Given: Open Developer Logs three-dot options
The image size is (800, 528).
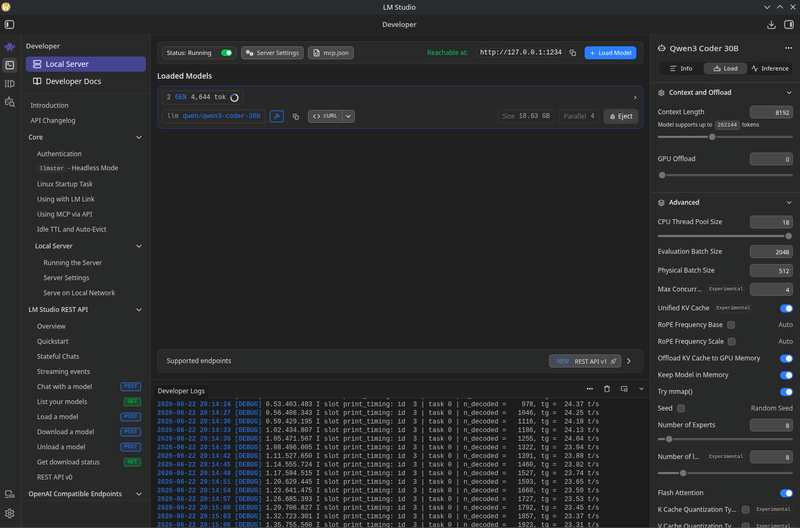Looking at the screenshot, I should point(590,389).
